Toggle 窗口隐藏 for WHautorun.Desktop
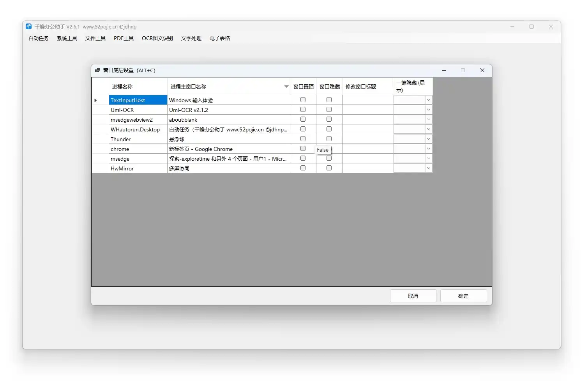Screen dimensions: 588x381 [x=329, y=129]
